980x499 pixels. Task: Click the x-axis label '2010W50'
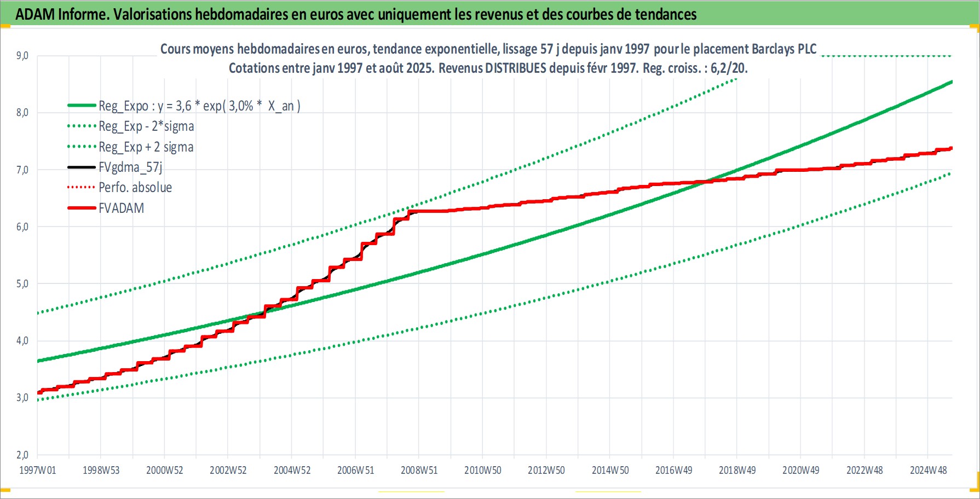pos(482,471)
